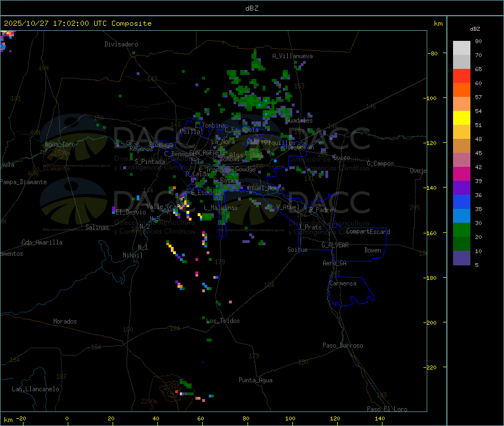Click the Los_Toldos location label
Image resolution: width=504 pixels, height=426 pixels.
[223, 321]
